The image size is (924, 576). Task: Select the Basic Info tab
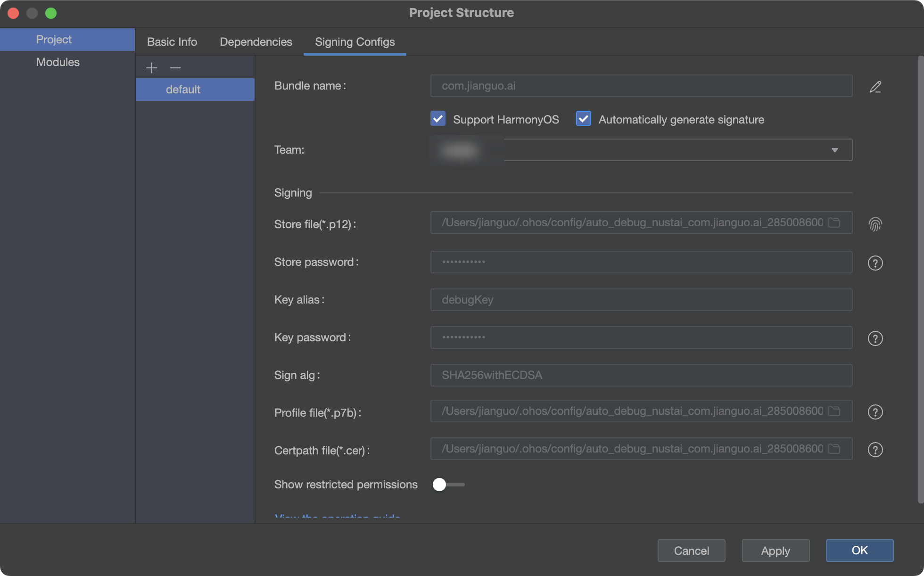172,41
